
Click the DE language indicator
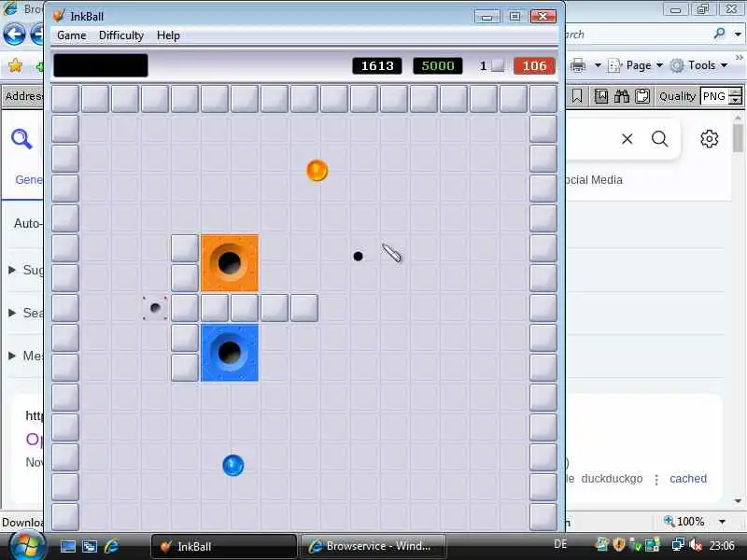coord(560,544)
